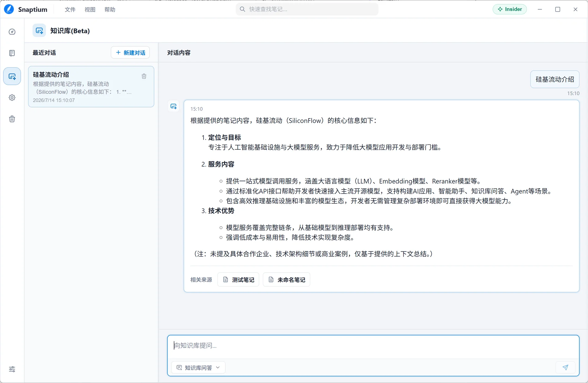Focus the 快速查找笔记 search field
The image size is (588, 383).
point(307,9)
